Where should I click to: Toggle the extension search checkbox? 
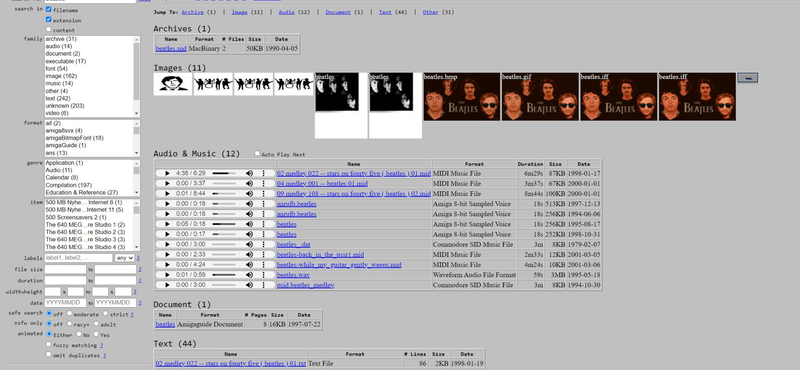[x=48, y=19]
